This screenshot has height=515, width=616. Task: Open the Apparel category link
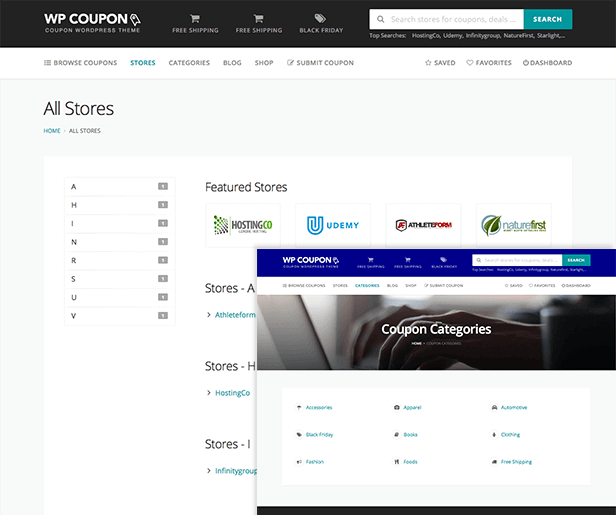point(412,408)
